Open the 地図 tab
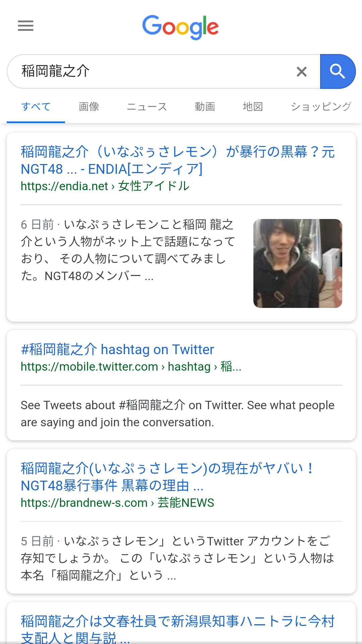Image resolution: width=362 pixels, height=644 pixels. 253,107
